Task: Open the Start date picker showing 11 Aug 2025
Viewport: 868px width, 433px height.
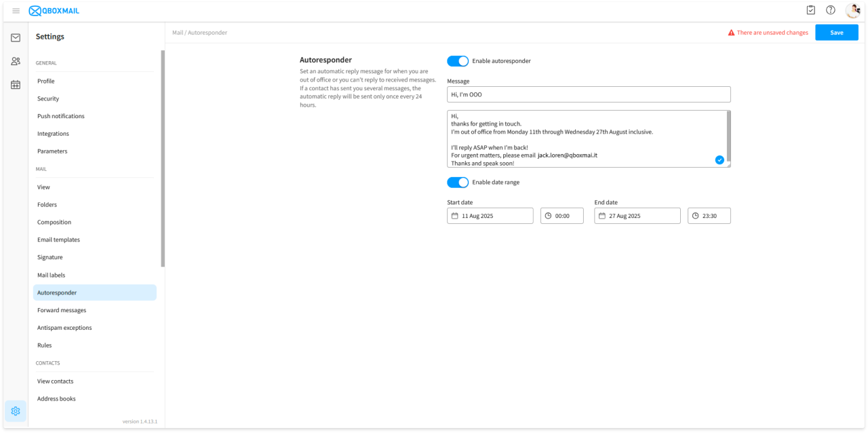Action: (490, 216)
